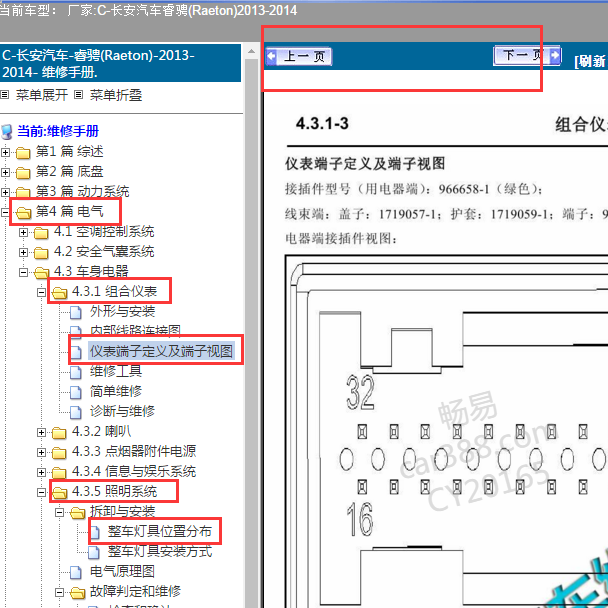The height and width of the screenshot is (608, 608).
Task: Click open-folder icon of 第4 篇 电气
Action: tap(23, 212)
